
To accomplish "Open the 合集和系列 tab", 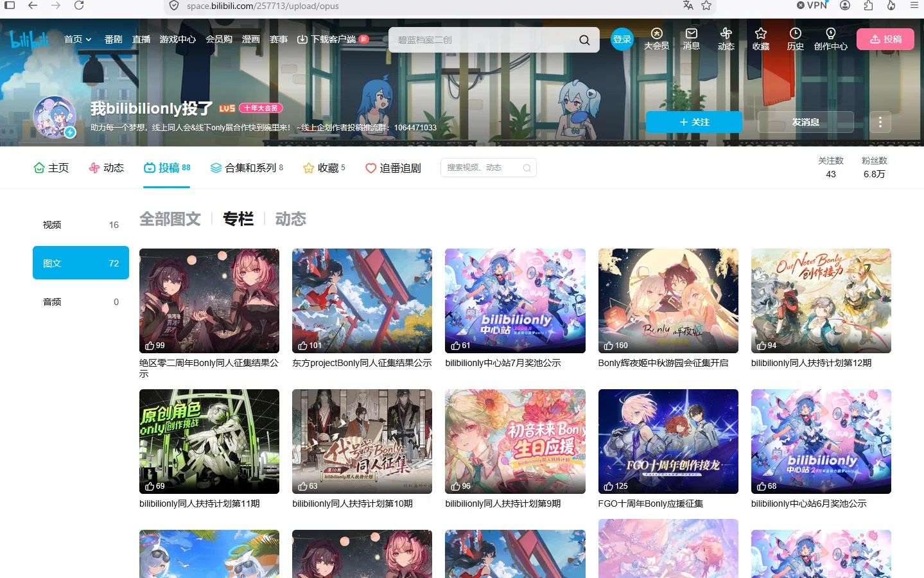I will [x=247, y=168].
